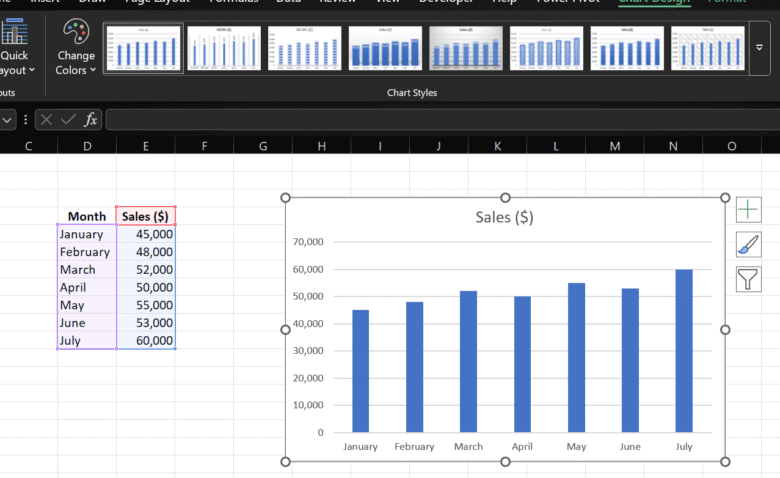This screenshot has width=780, height=478.
Task: Open the Name Box dropdown arrow
Action: [7, 120]
